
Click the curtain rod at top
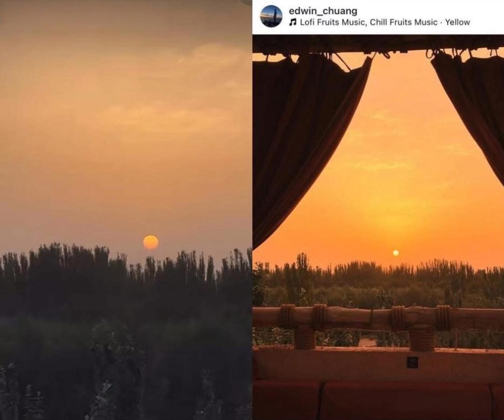(378, 44)
